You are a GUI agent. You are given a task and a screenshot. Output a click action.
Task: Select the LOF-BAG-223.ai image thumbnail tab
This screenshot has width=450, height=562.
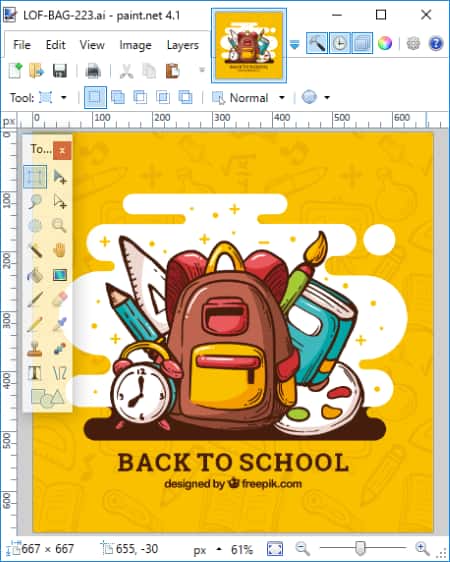(249, 46)
